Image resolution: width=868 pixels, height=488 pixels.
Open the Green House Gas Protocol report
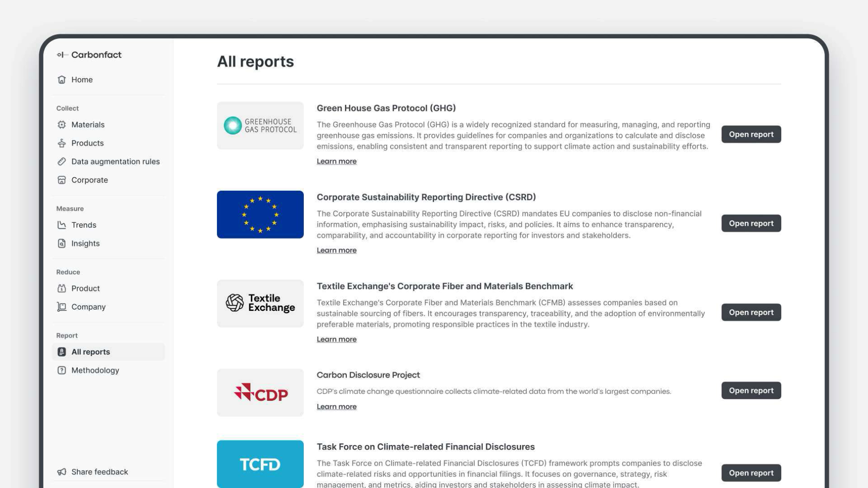point(751,134)
